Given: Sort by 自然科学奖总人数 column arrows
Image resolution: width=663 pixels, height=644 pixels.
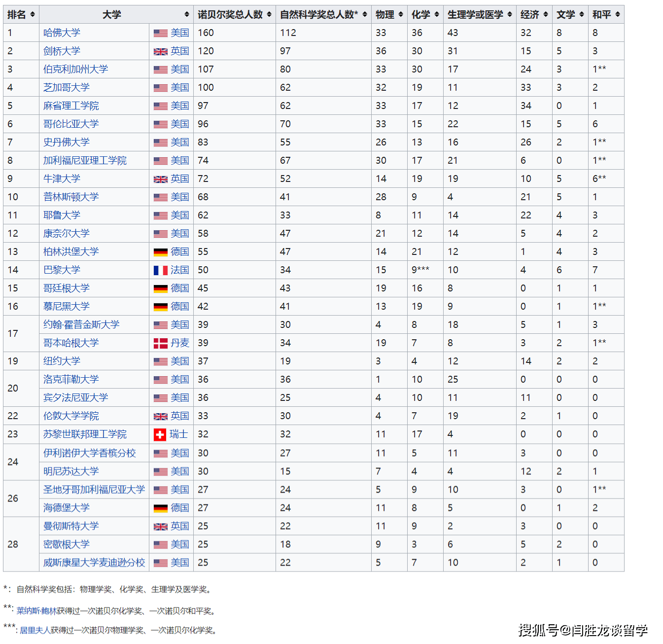Looking at the screenshot, I should (365, 15).
